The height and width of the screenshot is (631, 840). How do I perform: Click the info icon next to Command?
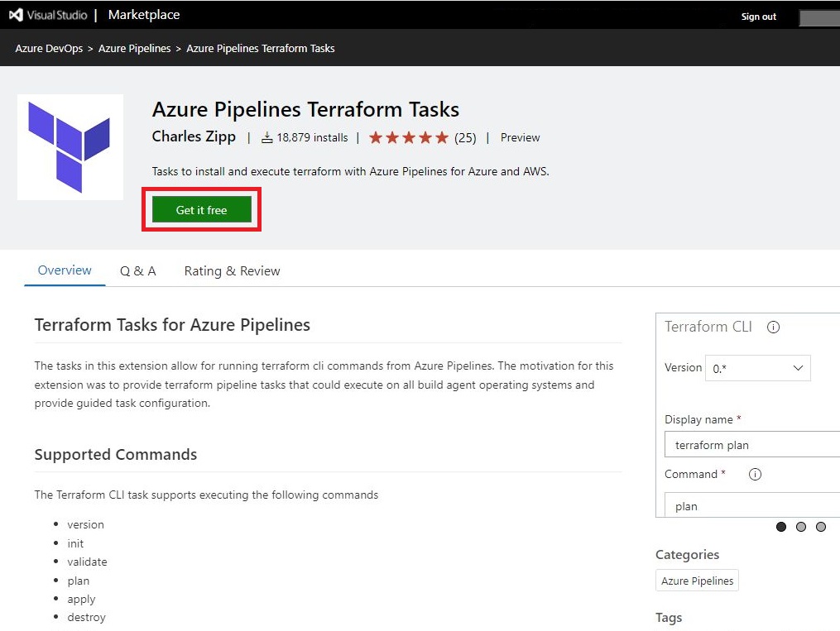(754, 474)
